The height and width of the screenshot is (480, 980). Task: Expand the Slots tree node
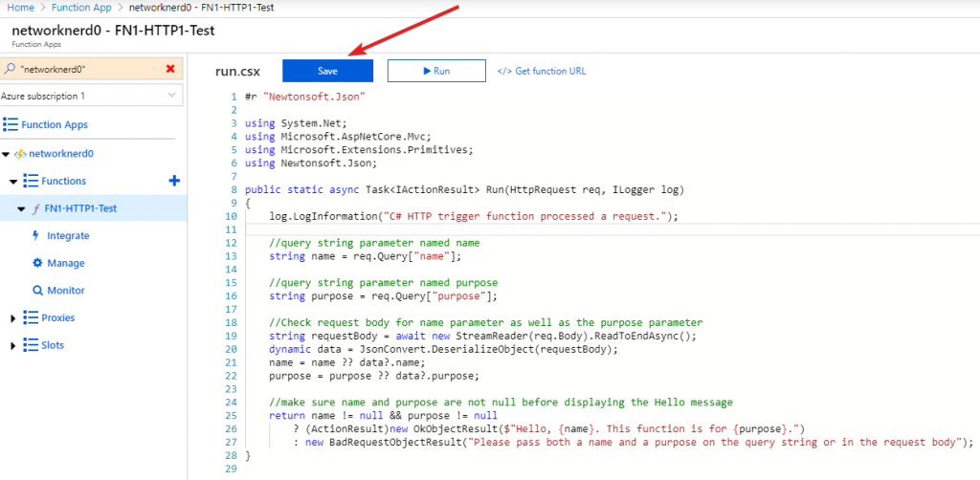click(x=13, y=346)
